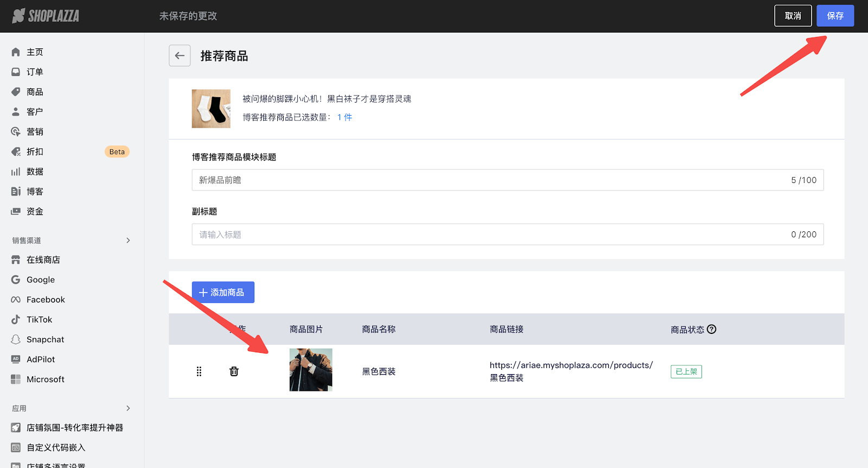Open 折扣 Beta menu item

(35, 152)
